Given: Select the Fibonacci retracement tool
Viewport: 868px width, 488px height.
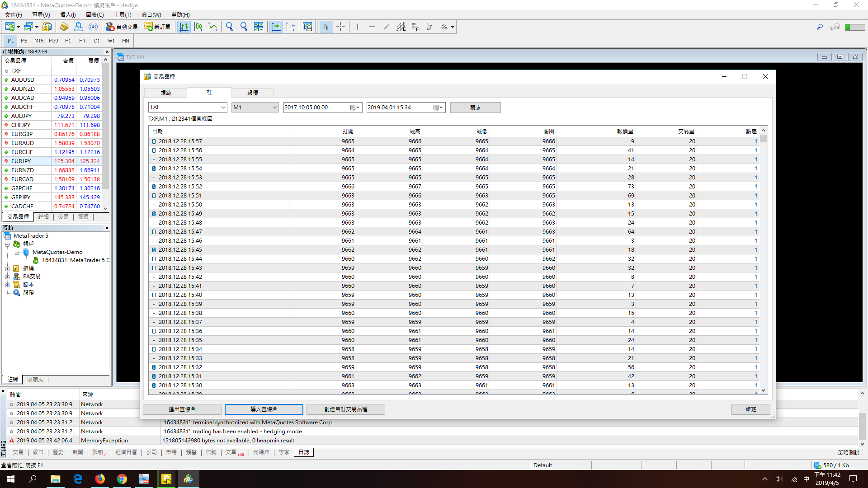Looking at the screenshot, I should tap(415, 27).
